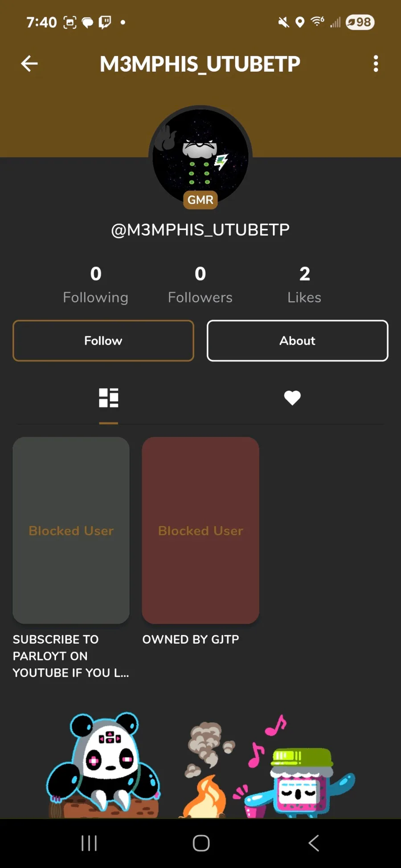Switch to the liked posts heart tab
Viewport: 401px width, 868px height.
[292, 397]
